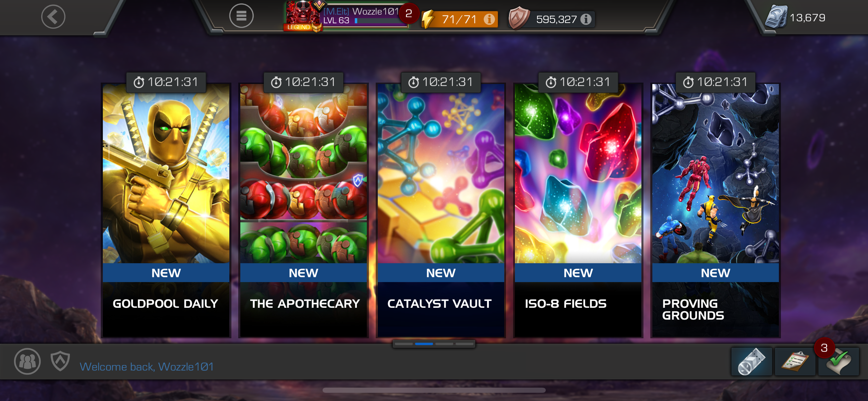Switch to the third page indicator segment
This screenshot has height=401, width=868.
click(x=444, y=344)
